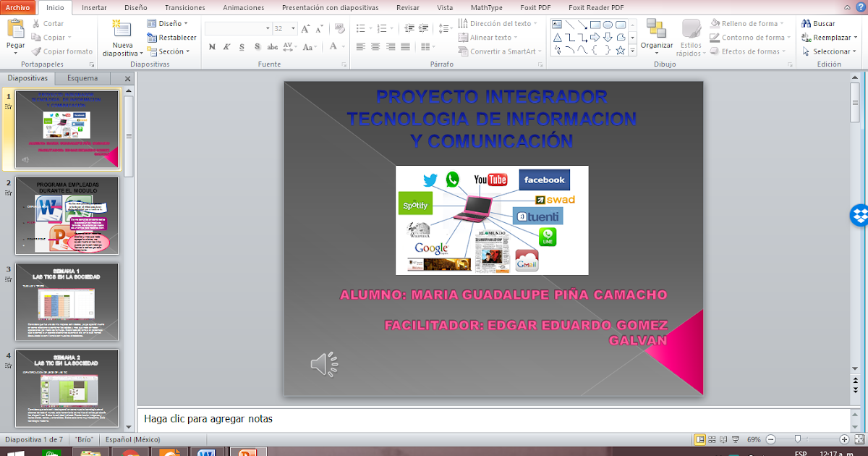Toggle italic formatting
Image resolution: width=868 pixels, height=456 pixels.
click(x=226, y=46)
